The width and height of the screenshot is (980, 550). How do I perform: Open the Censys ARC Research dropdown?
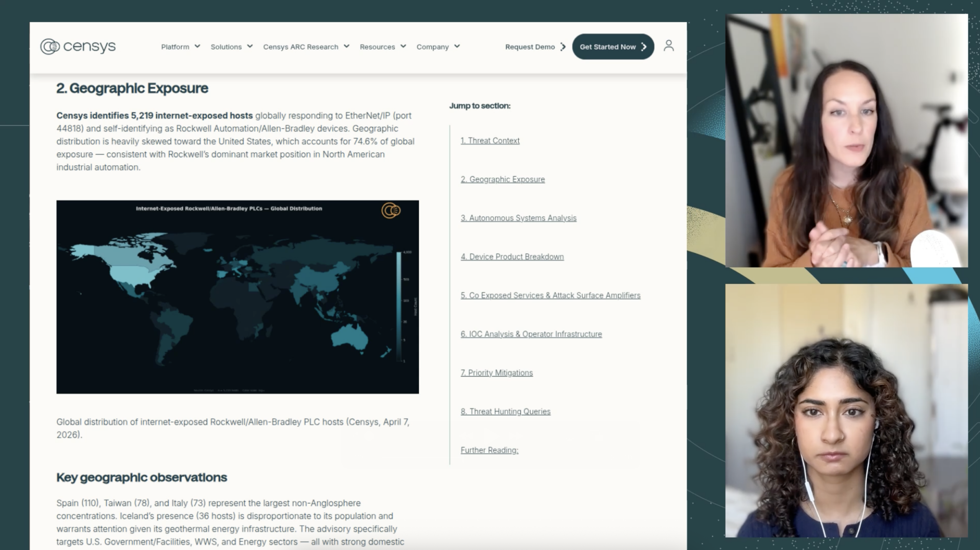click(x=301, y=46)
